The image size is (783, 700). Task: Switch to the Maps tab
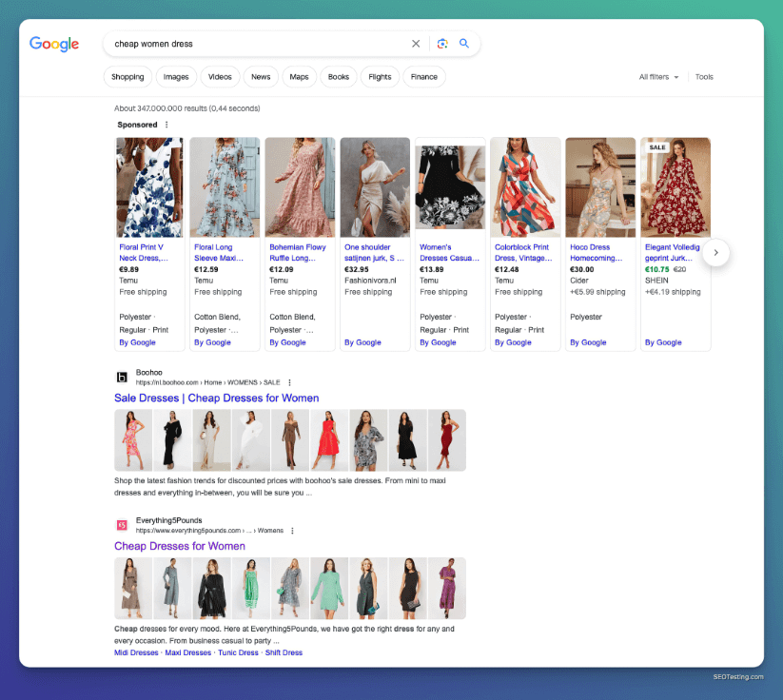tap(299, 77)
